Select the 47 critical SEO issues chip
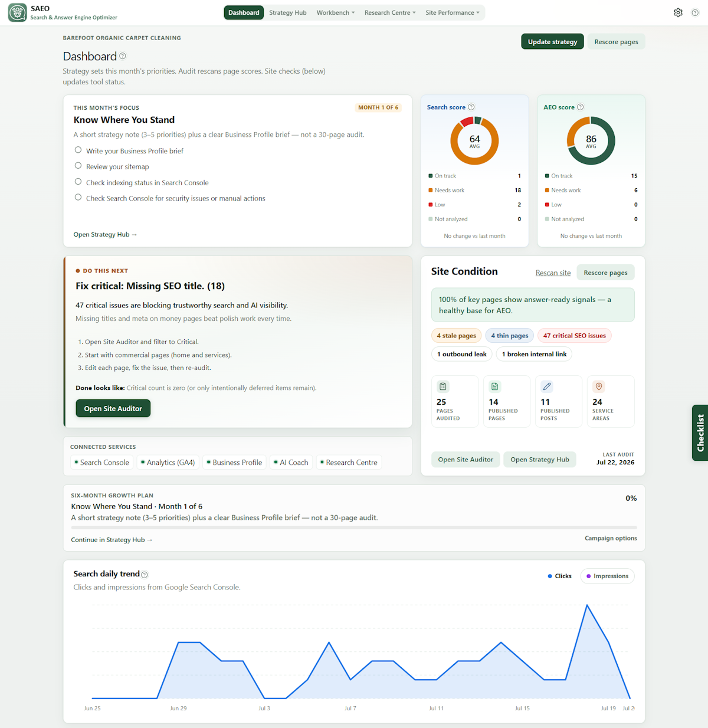The width and height of the screenshot is (708, 728). coord(574,336)
